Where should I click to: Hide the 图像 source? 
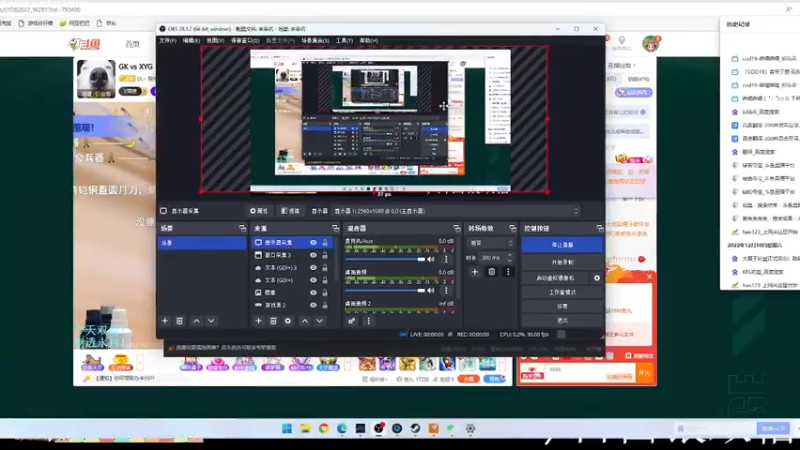(313, 292)
